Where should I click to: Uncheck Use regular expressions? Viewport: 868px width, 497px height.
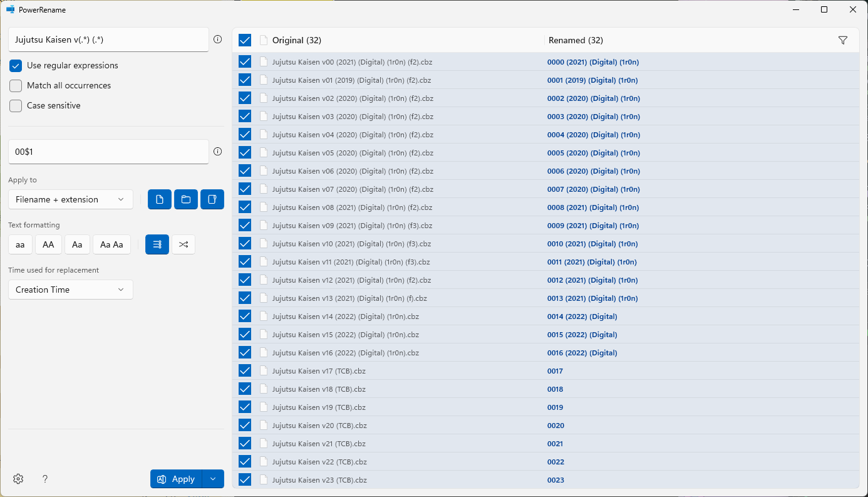pos(16,66)
